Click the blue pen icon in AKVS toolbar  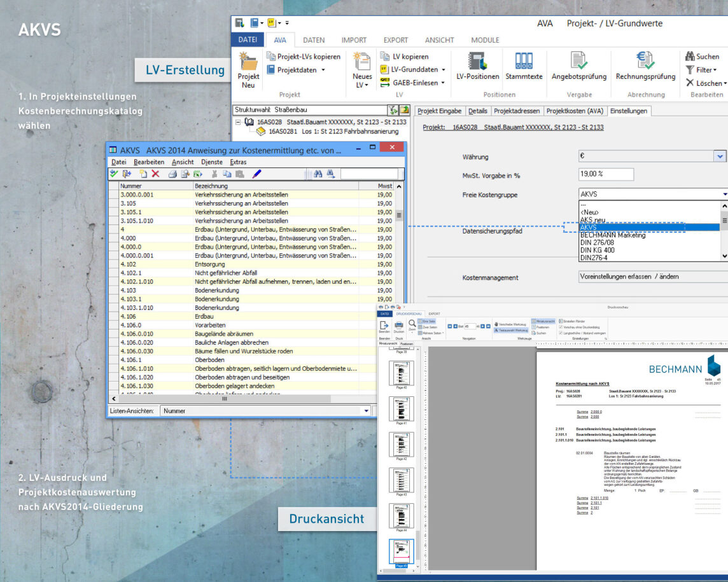[256, 174]
